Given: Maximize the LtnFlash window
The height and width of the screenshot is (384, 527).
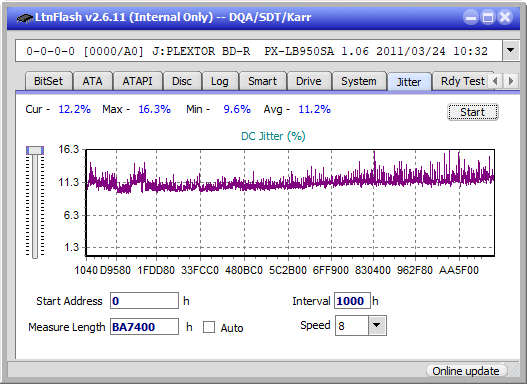Looking at the screenshot, I should coord(488,17).
